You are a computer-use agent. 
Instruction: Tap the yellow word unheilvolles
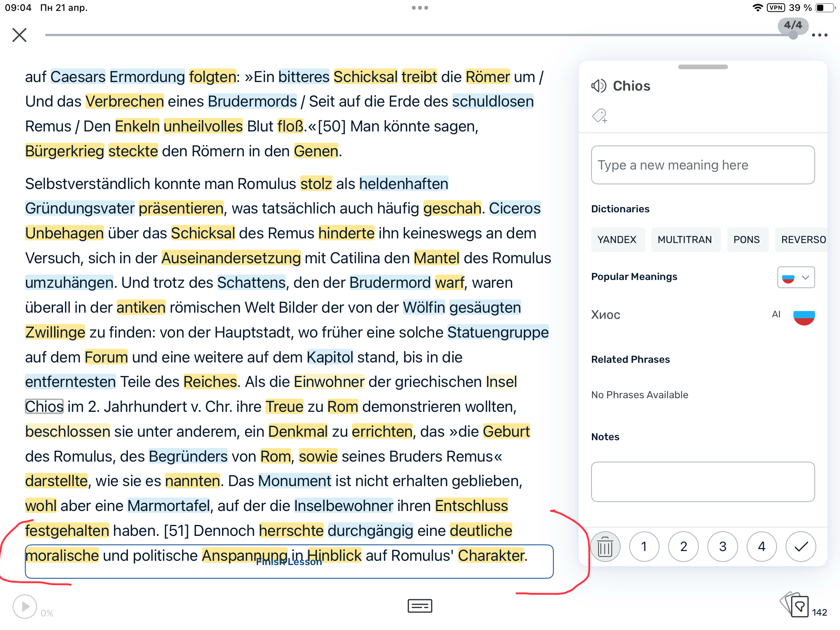click(203, 126)
